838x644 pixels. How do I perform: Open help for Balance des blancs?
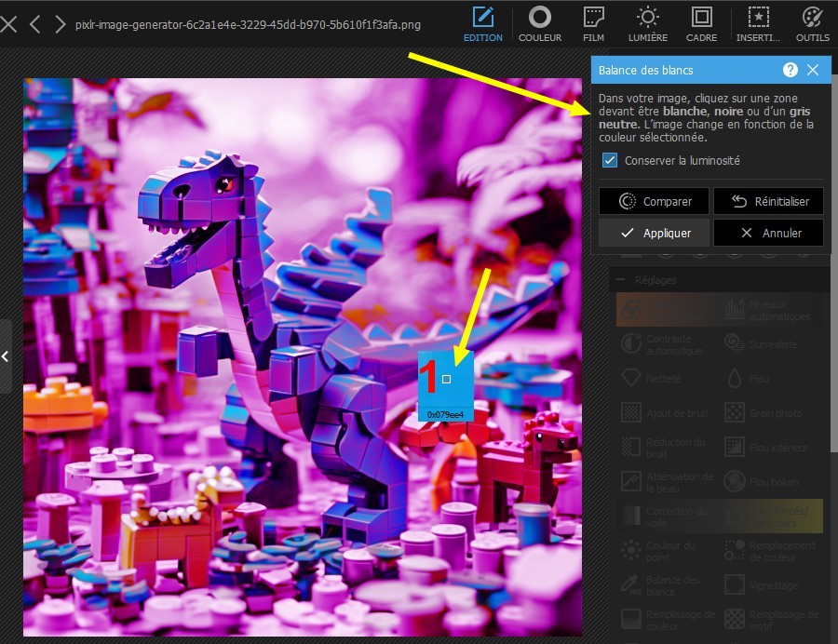click(x=790, y=70)
